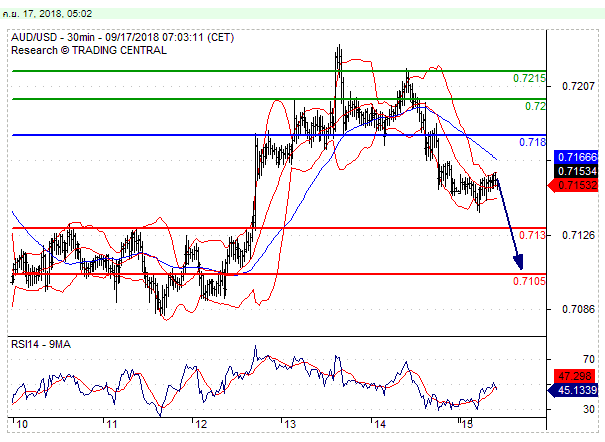Image resolution: width=605 pixels, height=442 pixels.
Task: Click the 0.7126 price axis value
Action: click(x=578, y=235)
